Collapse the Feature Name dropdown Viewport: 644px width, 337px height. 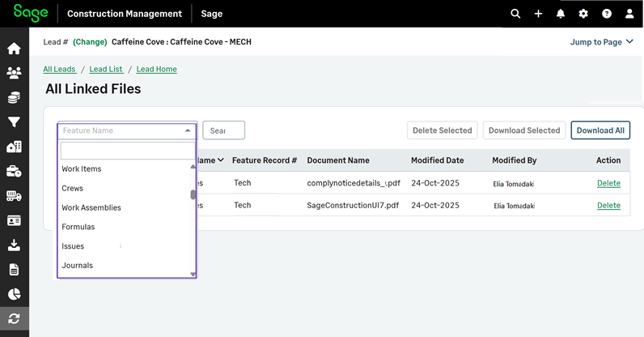coord(188,130)
